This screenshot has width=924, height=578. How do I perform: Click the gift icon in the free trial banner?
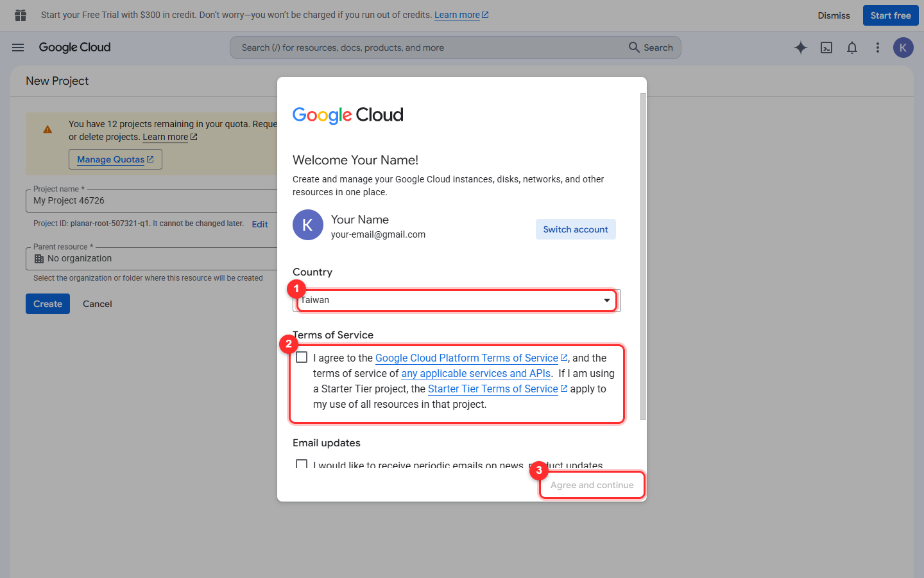tap(21, 15)
